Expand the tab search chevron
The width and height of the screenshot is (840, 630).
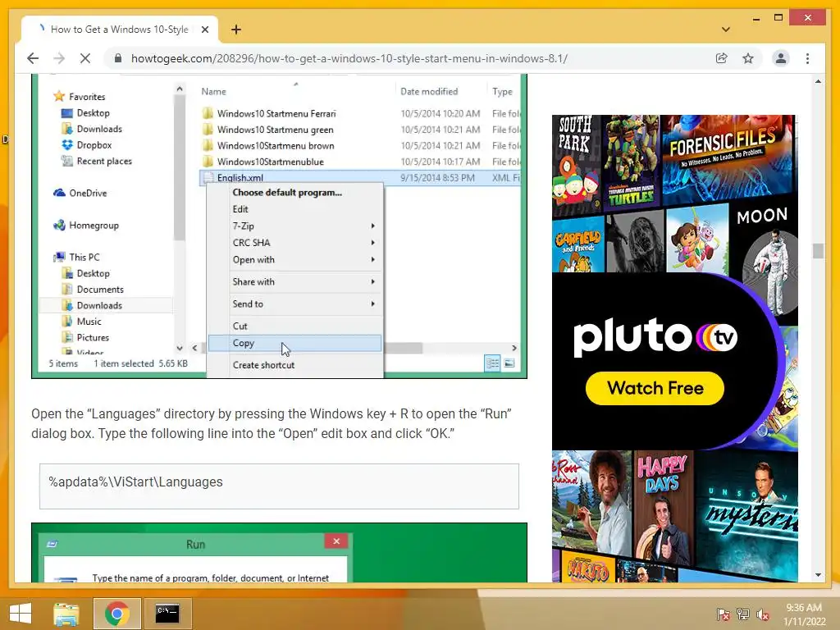726,30
